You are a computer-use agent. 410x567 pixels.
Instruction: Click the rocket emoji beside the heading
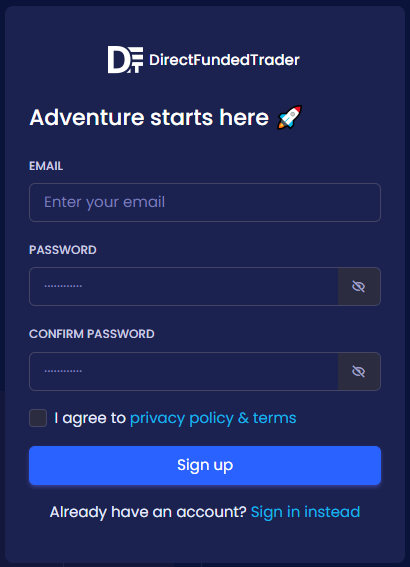[x=289, y=117]
